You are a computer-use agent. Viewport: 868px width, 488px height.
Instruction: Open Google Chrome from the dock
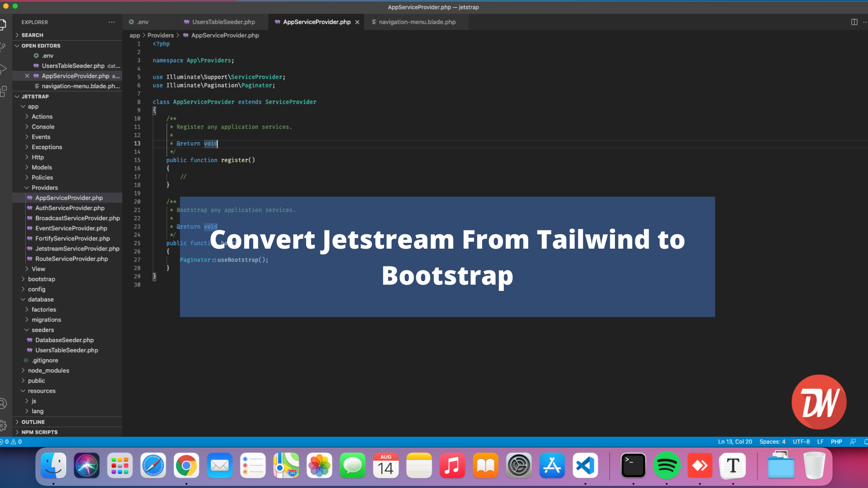[x=186, y=465]
